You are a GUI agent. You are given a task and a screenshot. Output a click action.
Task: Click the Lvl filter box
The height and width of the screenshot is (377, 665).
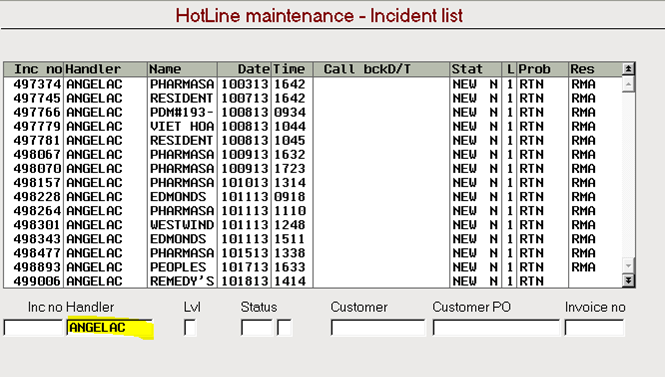[x=190, y=327]
